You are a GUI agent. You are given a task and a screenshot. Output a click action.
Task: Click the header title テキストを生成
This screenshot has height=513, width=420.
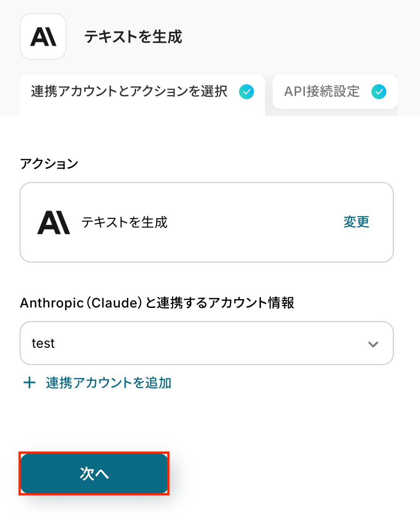(x=133, y=37)
